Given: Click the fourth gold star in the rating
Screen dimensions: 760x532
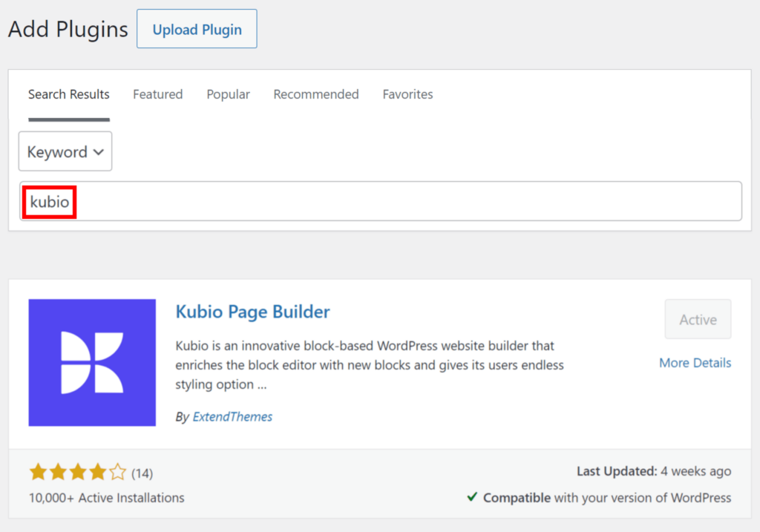Looking at the screenshot, I should [97, 471].
